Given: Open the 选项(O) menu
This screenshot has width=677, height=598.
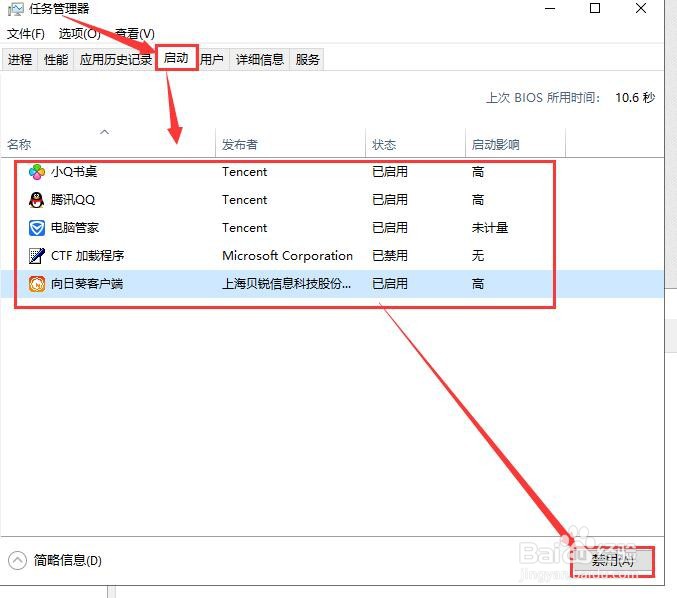Looking at the screenshot, I should pyautogui.click(x=79, y=34).
